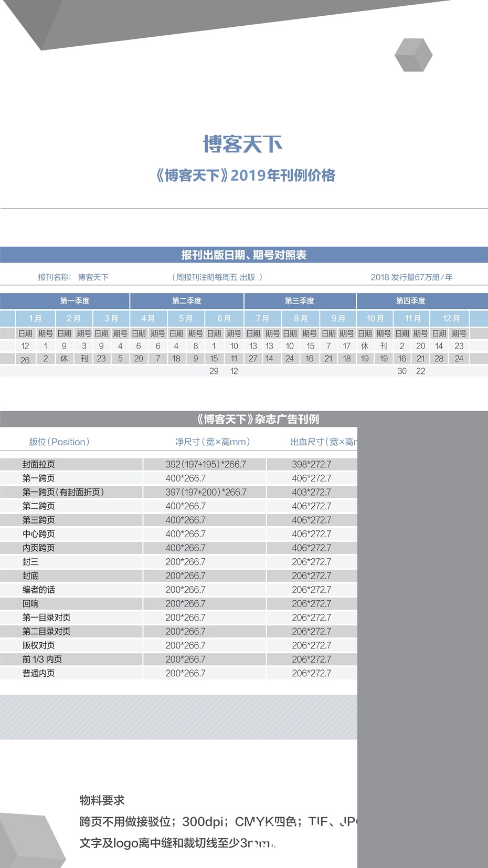Click date 27 in the July column
The image size is (488, 868).
pyautogui.click(x=253, y=359)
